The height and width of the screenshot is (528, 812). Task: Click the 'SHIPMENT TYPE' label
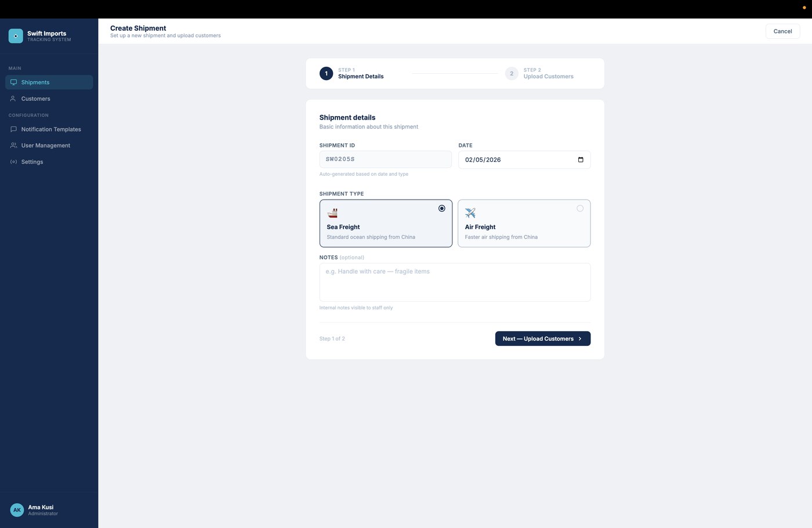(342, 194)
